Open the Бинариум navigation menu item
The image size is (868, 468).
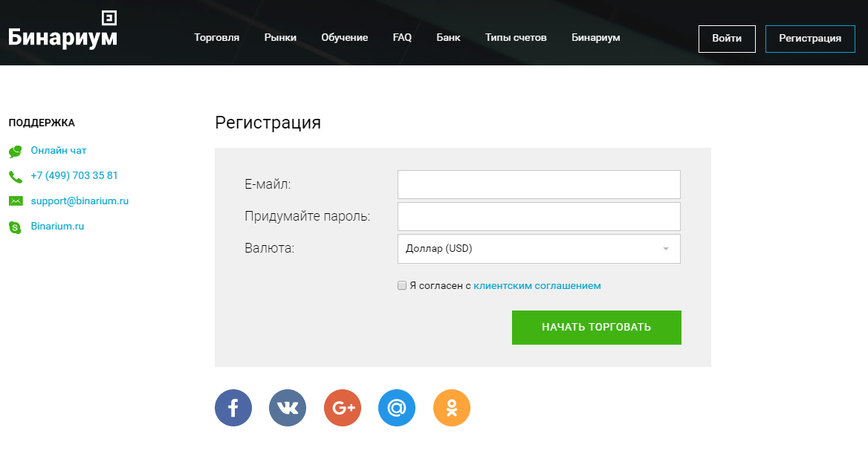pos(596,38)
